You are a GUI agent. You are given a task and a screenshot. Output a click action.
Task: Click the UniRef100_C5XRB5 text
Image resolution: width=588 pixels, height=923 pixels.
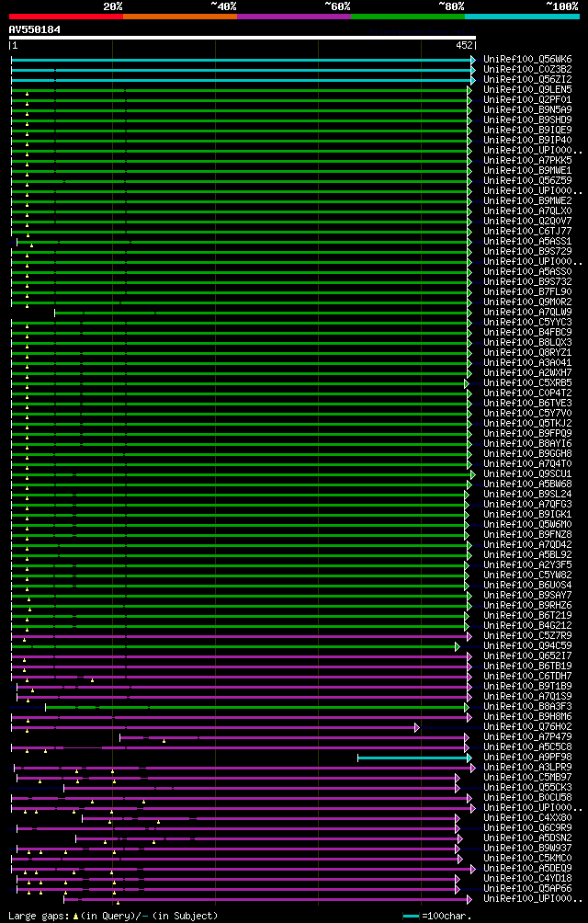527,383
